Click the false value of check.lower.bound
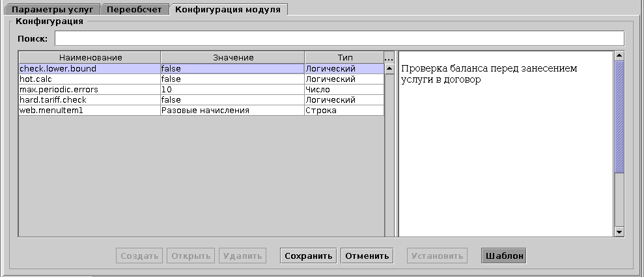Viewport: 644px width, 277px height. coord(232,68)
